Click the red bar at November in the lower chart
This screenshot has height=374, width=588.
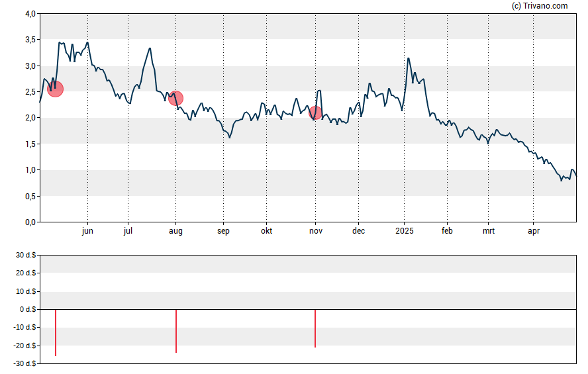315,328
